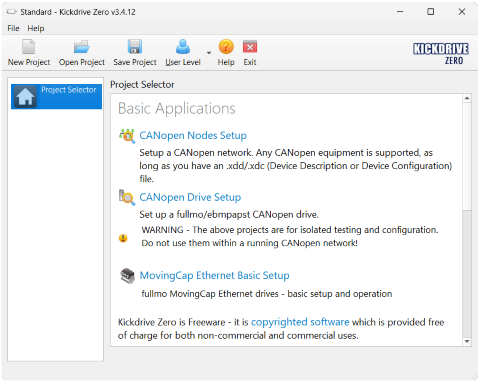Open the File menu
480x382 pixels.
pos(13,28)
